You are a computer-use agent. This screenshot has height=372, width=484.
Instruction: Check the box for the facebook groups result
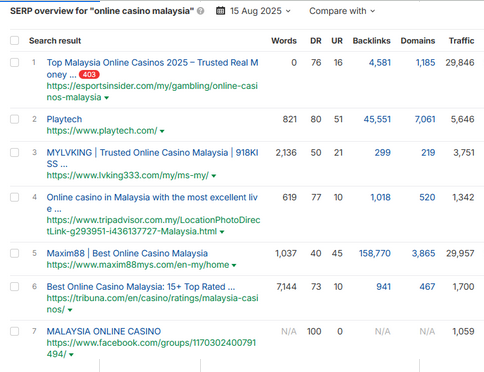pyautogui.click(x=15, y=331)
